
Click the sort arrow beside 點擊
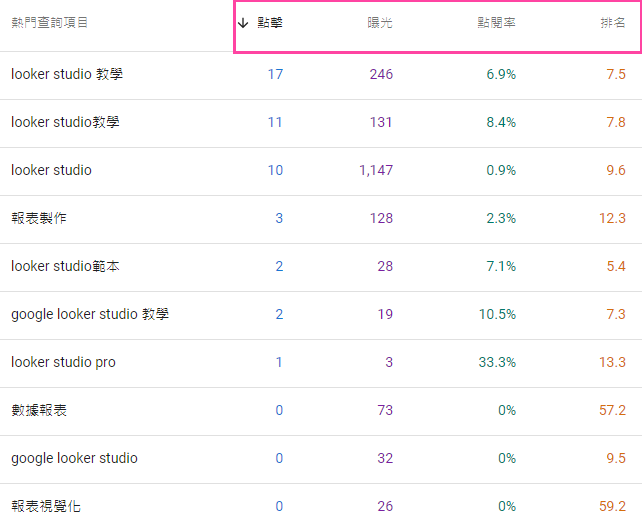[243, 23]
